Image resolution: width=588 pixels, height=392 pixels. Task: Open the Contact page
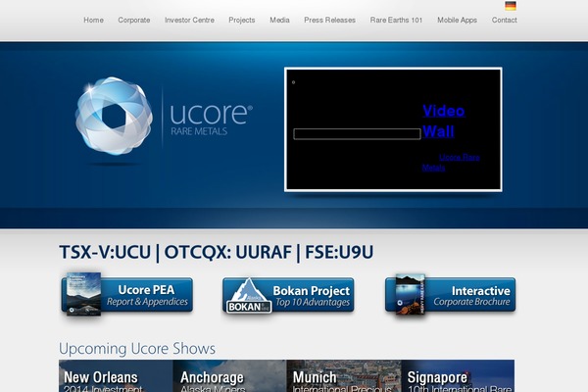pos(504,21)
